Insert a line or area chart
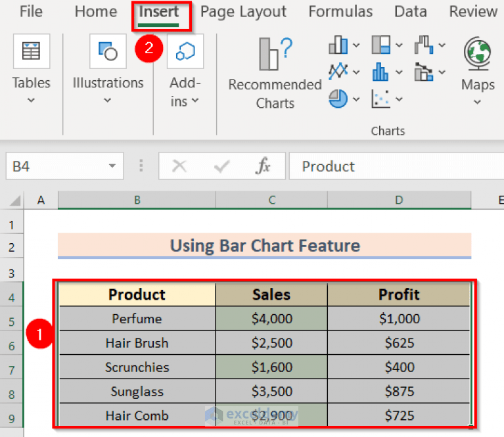This screenshot has height=437, width=504. [338, 72]
